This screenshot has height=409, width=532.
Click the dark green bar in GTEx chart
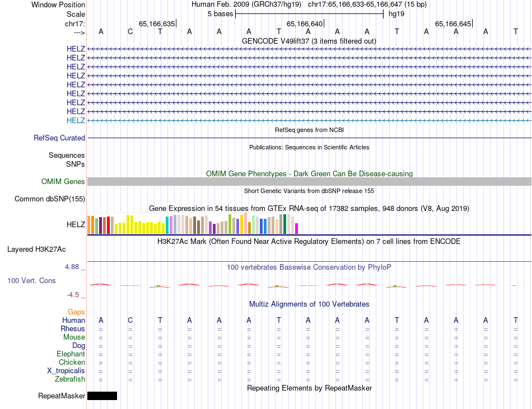tap(284, 224)
